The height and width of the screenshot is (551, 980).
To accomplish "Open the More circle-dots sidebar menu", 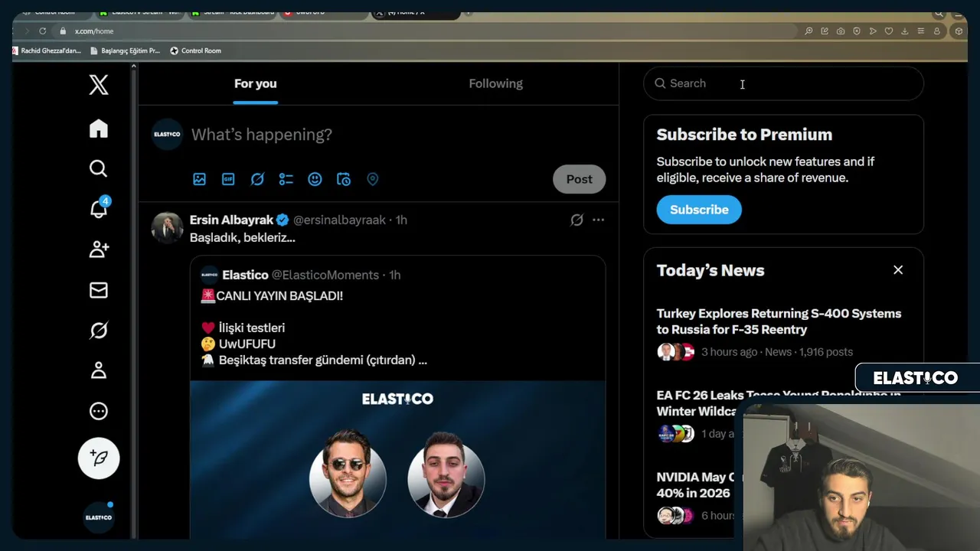I will point(99,411).
